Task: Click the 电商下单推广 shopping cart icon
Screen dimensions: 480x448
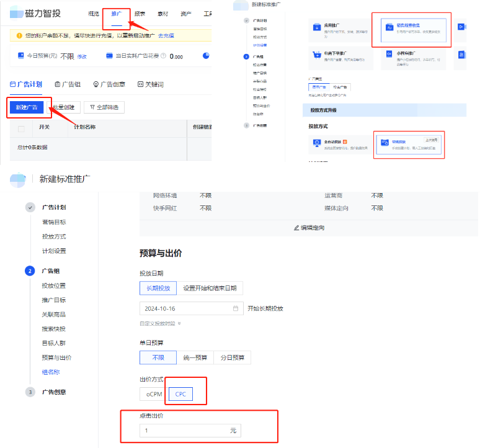Action: (317, 55)
